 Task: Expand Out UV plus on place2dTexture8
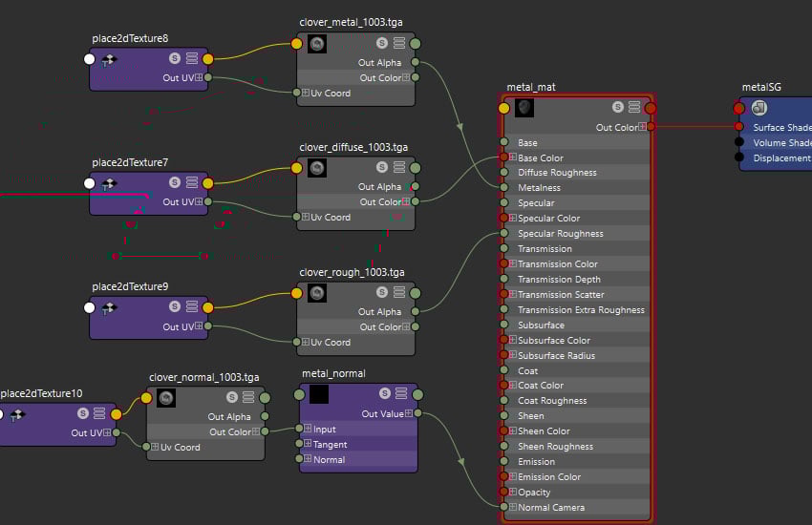(x=199, y=77)
